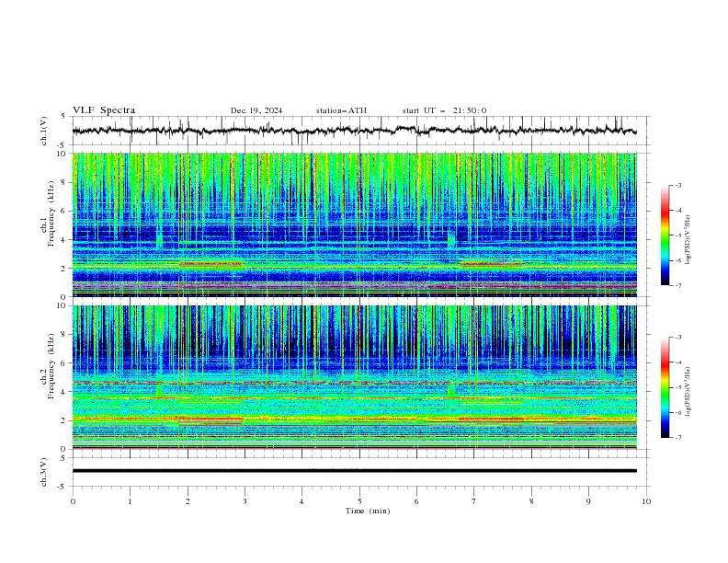728x563 pixels.
Task: Click the "Time (min)" axis label
Action: tap(368, 511)
